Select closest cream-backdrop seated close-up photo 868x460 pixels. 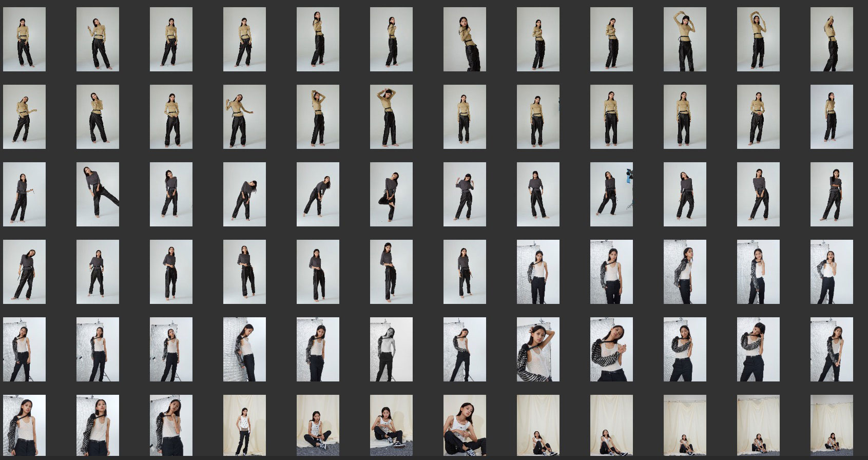click(x=465, y=425)
